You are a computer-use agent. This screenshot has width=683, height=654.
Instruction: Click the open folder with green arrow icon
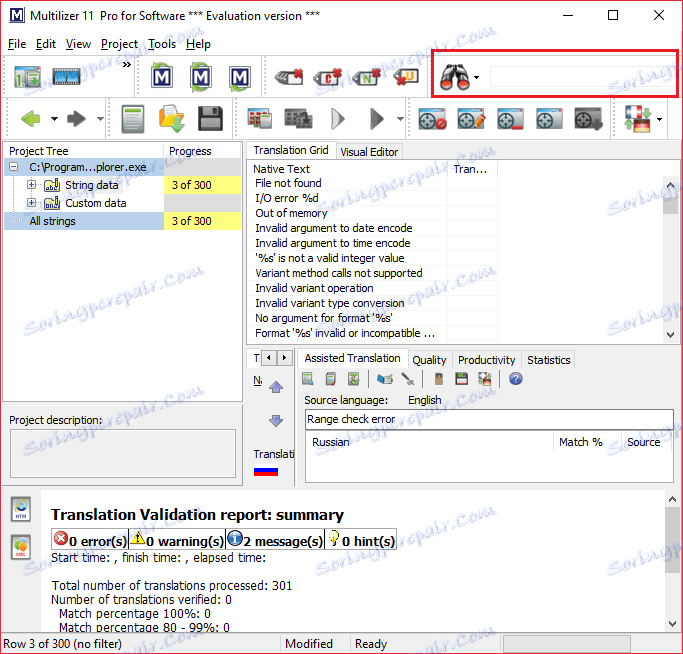[x=171, y=119]
